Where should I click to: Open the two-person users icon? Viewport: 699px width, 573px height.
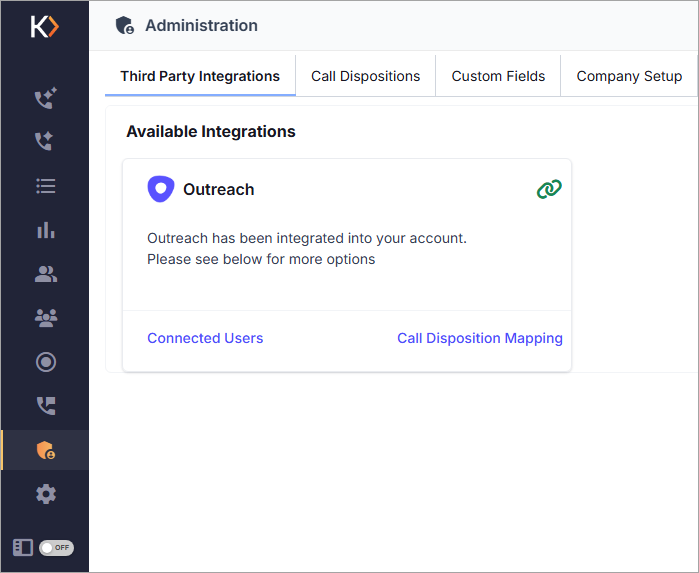click(x=45, y=274)
